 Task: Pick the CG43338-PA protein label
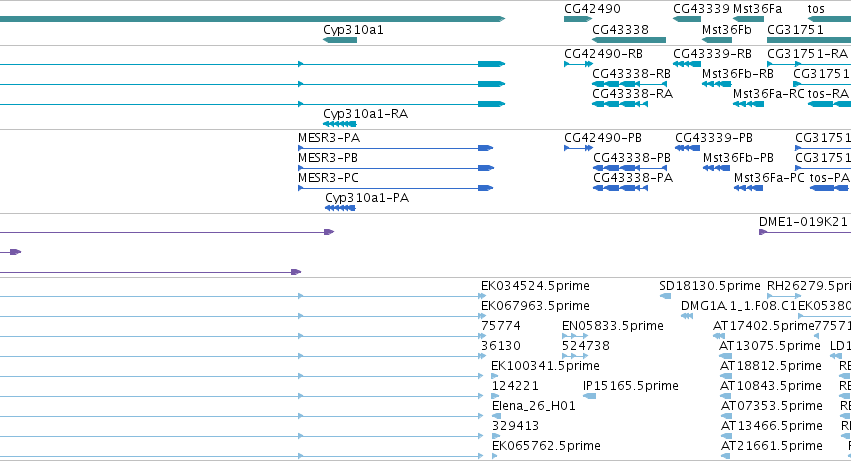[x=633, y=178]
